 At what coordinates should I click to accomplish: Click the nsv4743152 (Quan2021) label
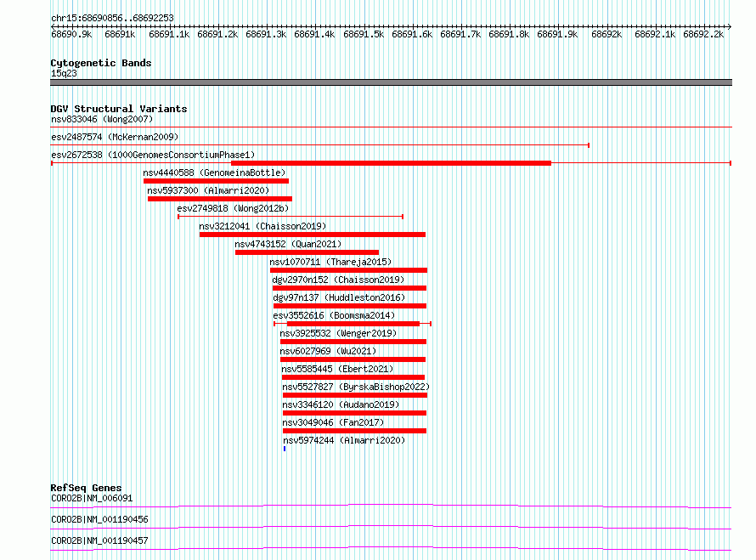[288, 244]
